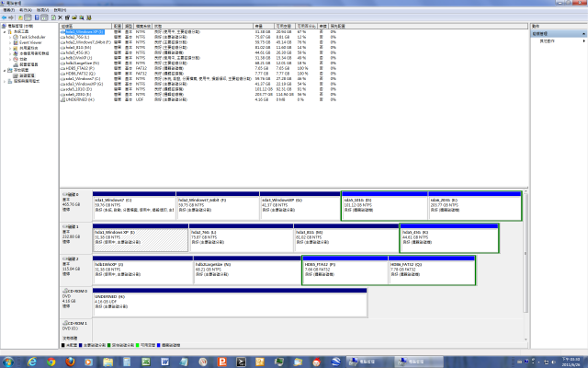The height and width of the screenshot is (368, 588).
Task: Launch Google Chrome from the taskbar
Action: pos(51,362)
